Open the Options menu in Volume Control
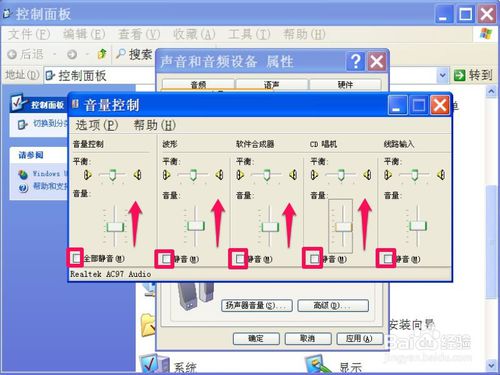This screenshot has width=500, height=375. coord(97,125)
